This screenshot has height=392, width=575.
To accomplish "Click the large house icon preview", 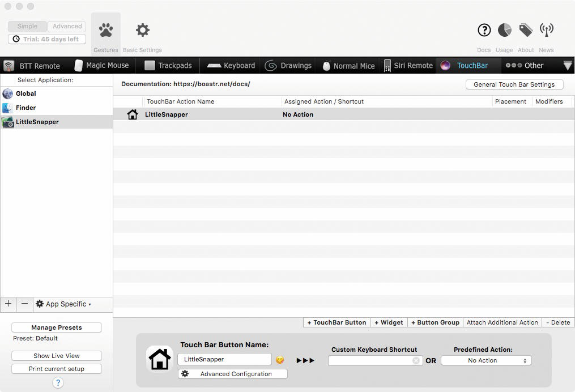I will coord(160,359).
